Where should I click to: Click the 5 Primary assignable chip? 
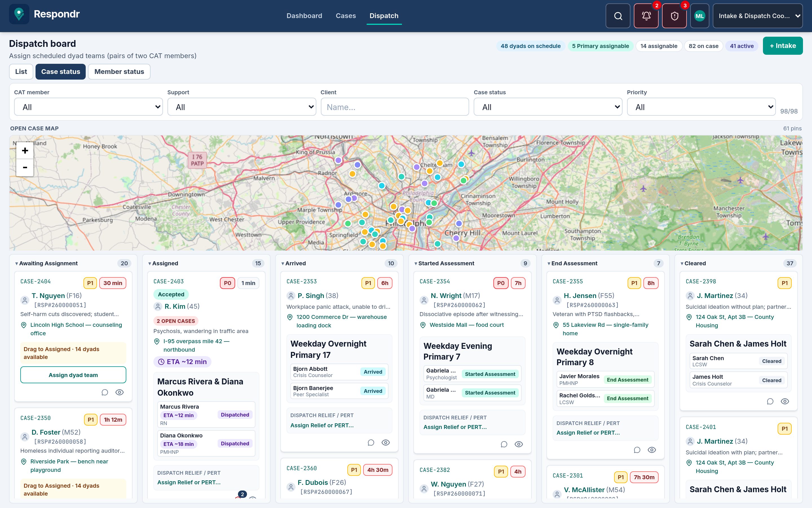click(x=601, y=46)
